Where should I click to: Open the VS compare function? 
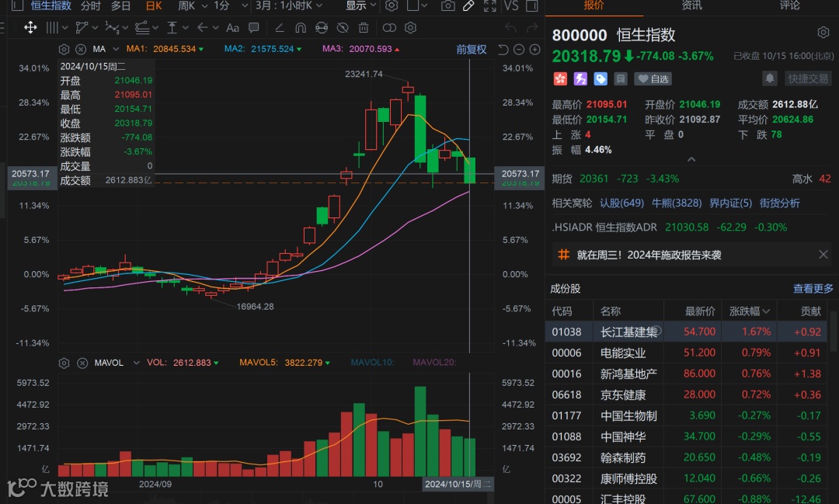(x=511, y=6)
